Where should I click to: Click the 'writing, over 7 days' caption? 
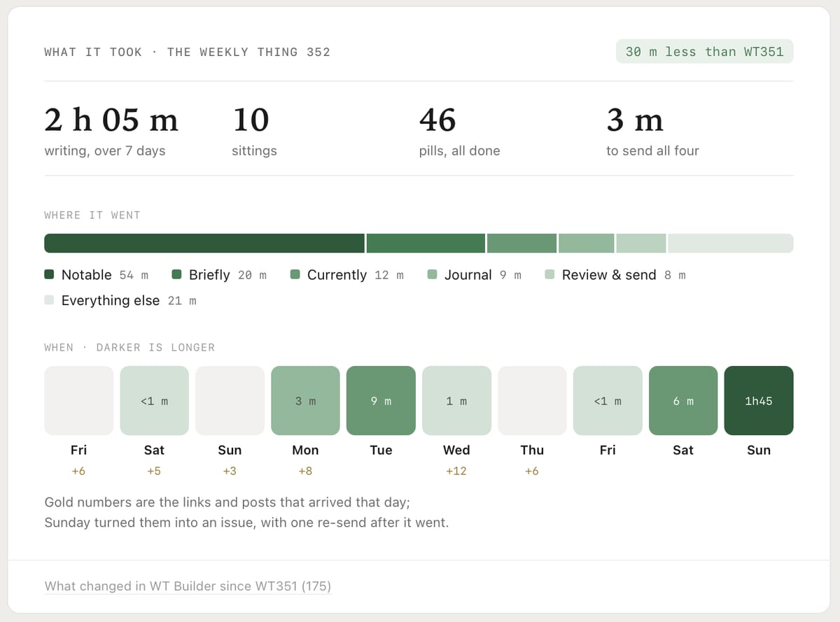[x=105, y=150]
